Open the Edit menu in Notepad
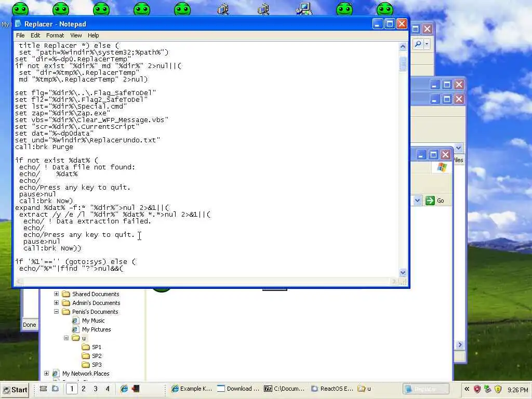This screenshot has height=399, width=532. (x=35, y=35)
